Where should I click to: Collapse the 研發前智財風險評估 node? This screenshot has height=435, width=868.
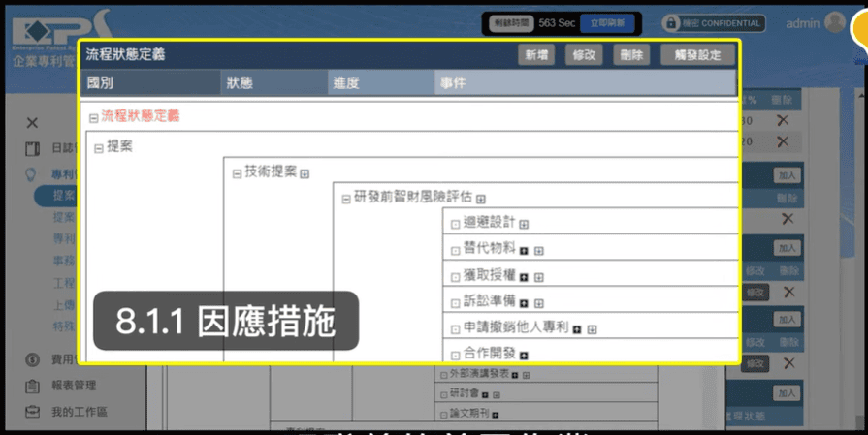[x=346, y=199]
